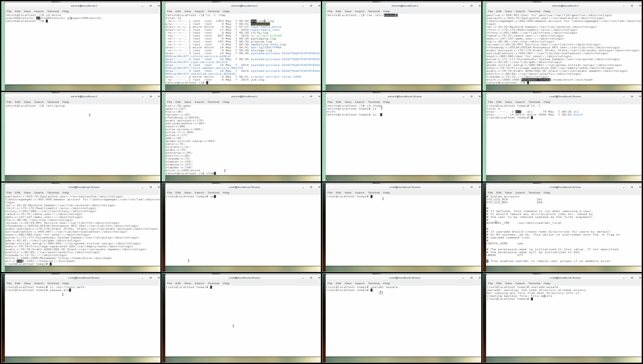Maximize the 'id mtork' terminal window

[x=151, y=6]
